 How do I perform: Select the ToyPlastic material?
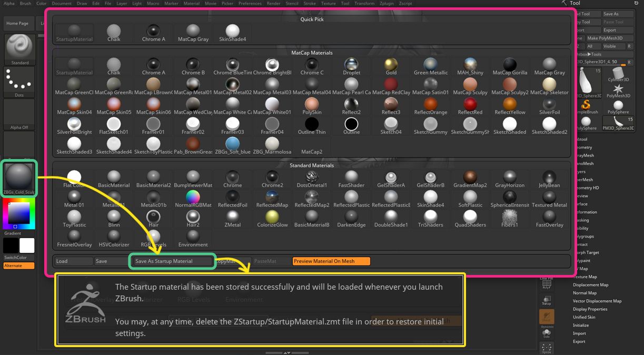point(74,219)
